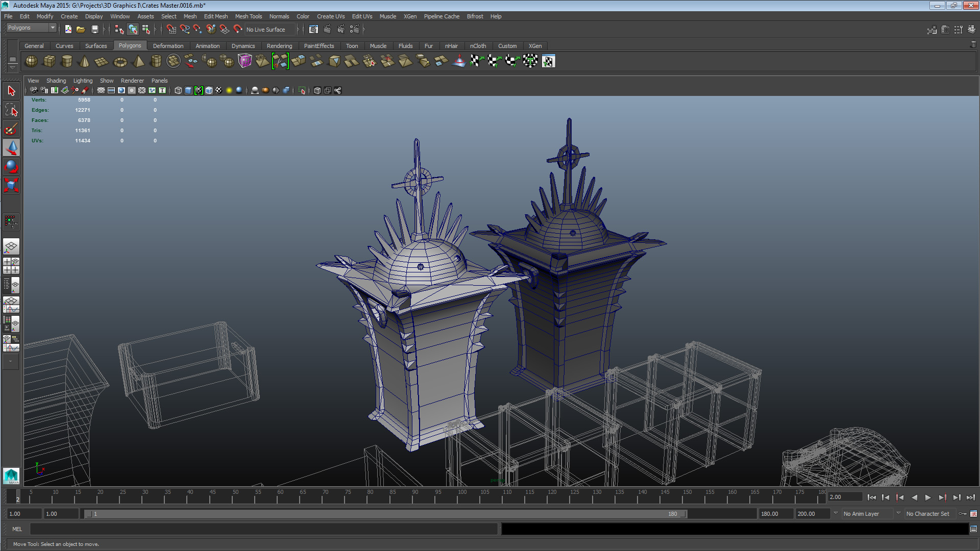Toggle auto keyframe key button
This screenshot has width=980, height=551.
(x=963, y=514)
